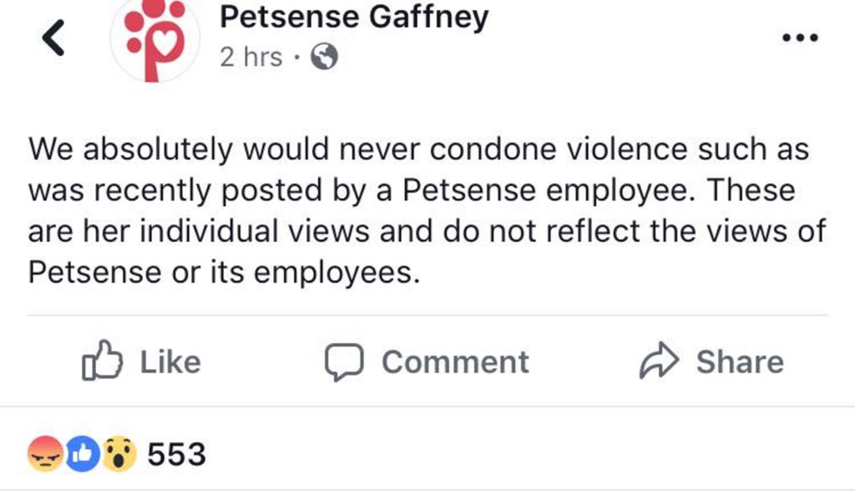This screenshot has height=504, width=855.
Task: Click the globe public audience icon
Action: click(324, 57)
